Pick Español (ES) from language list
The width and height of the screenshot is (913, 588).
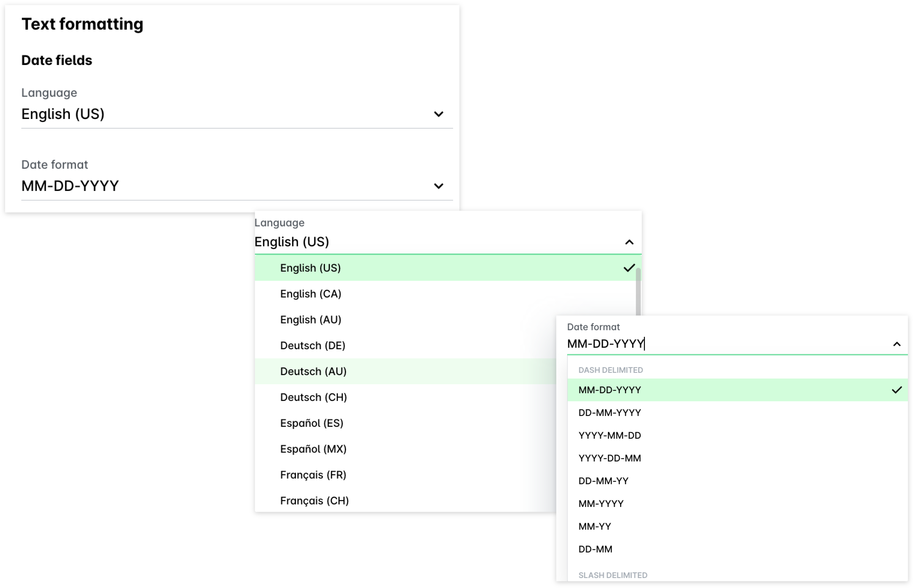coord(406,423)
